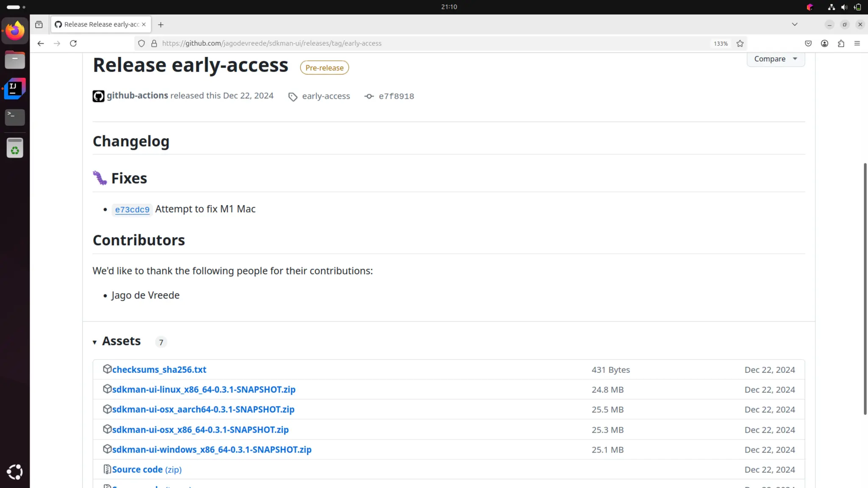Click the site padlock security icon
The image size is (868, 488).
coord(154,43)
